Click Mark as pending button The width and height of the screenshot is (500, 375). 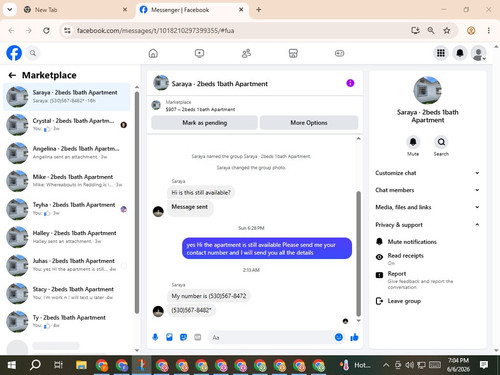click(x=204, y=123)
